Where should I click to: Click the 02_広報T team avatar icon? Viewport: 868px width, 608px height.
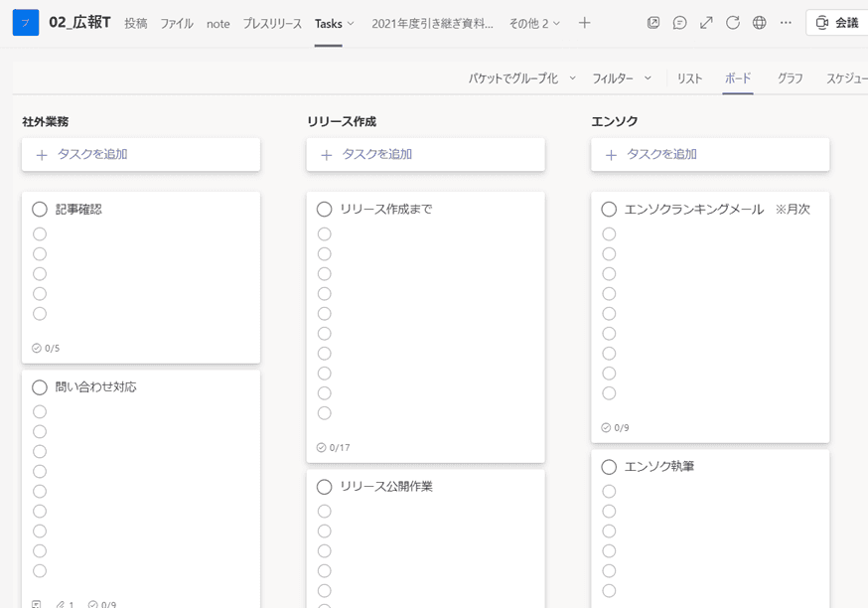(x=26, y=23)
